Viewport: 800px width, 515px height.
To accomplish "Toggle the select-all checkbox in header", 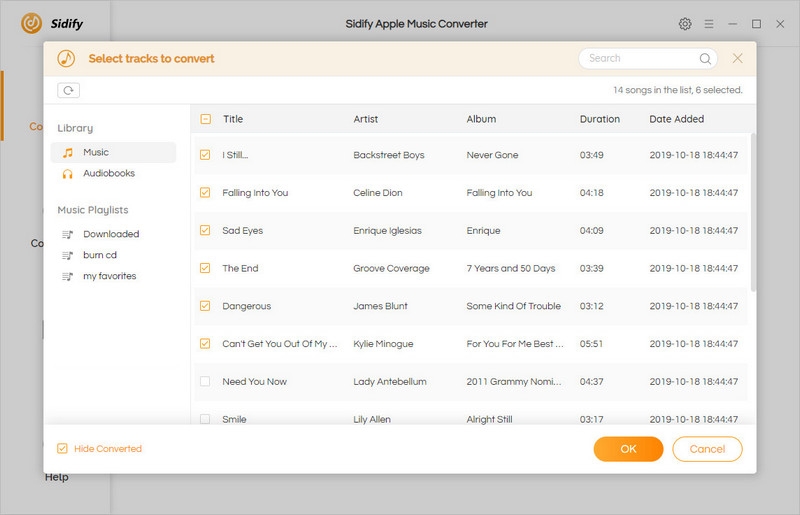I will point(205,119).
